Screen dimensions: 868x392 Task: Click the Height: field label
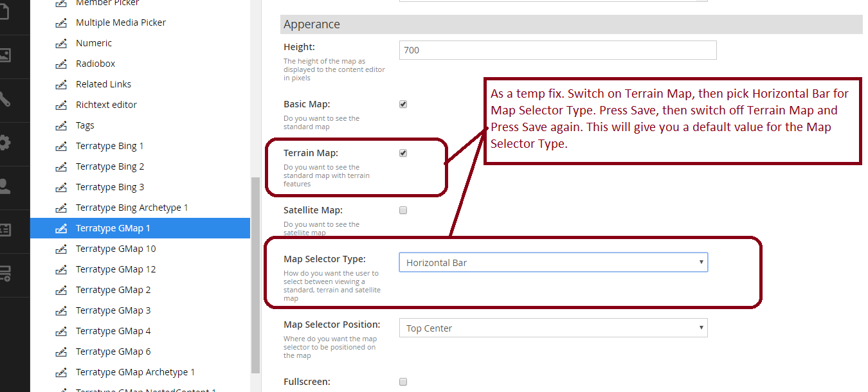click(x=299, y=47)
